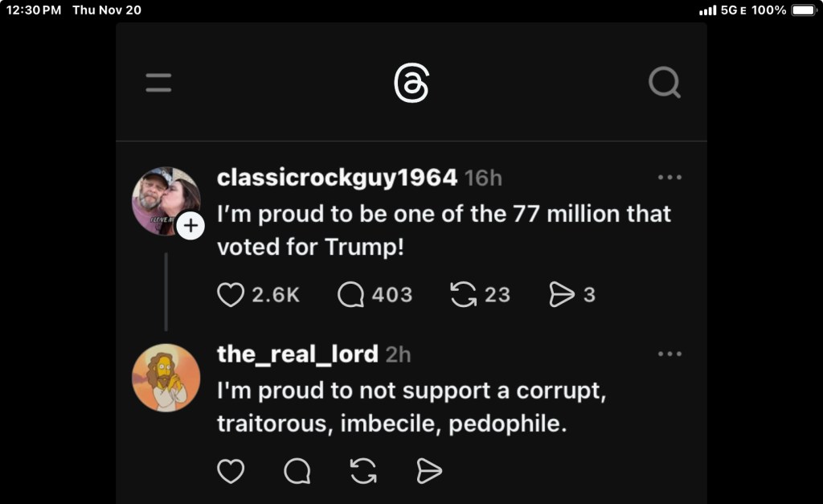Open the the_real_lord username link
Screen dimensions: 823x504
[297, 354]
